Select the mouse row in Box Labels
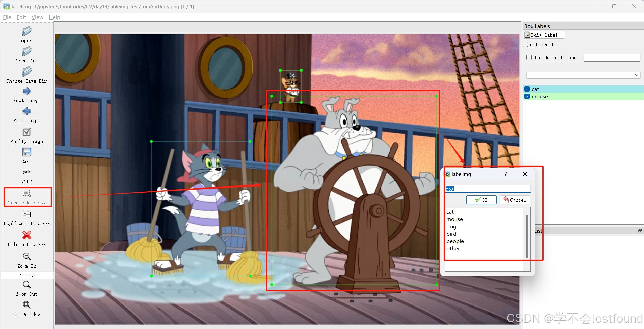 [x=583, y=97]
